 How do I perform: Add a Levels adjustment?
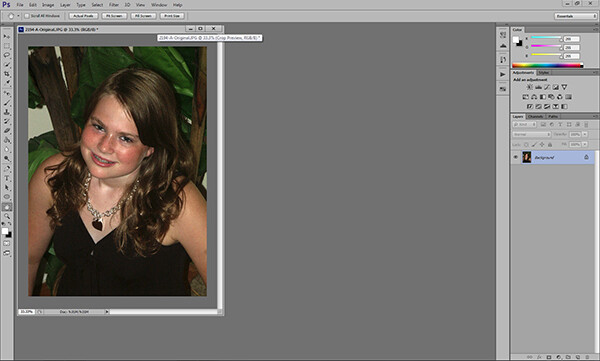tap(538, 87)
